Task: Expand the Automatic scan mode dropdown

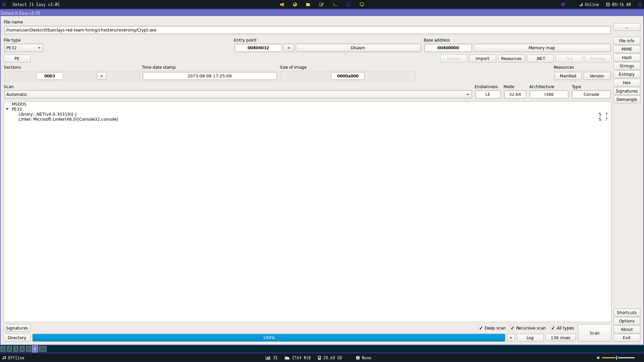Action: pyautogui.click(x=238, y=95)
